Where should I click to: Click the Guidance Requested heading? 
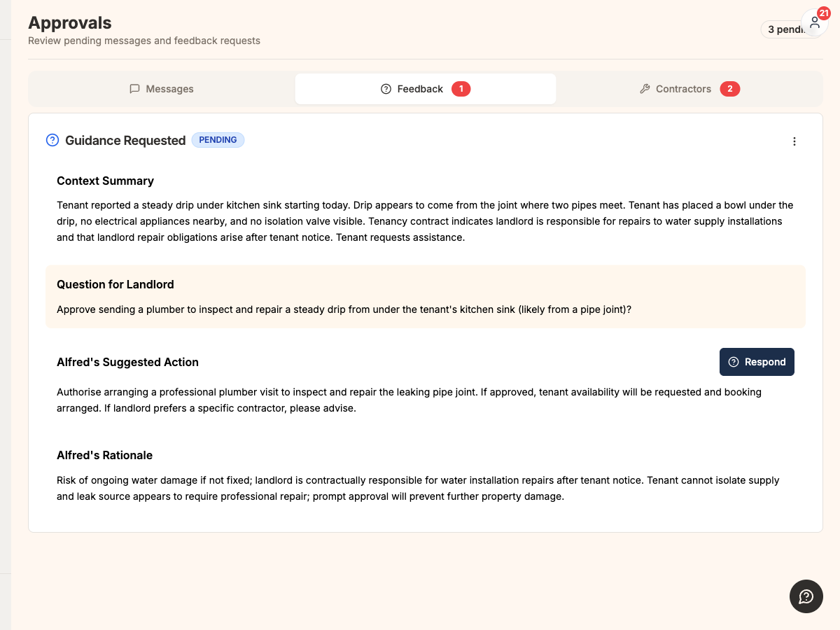click(125, 141)
